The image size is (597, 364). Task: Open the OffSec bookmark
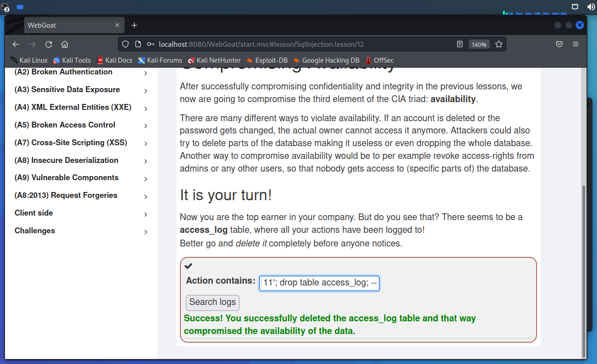[x=379, y=60]
